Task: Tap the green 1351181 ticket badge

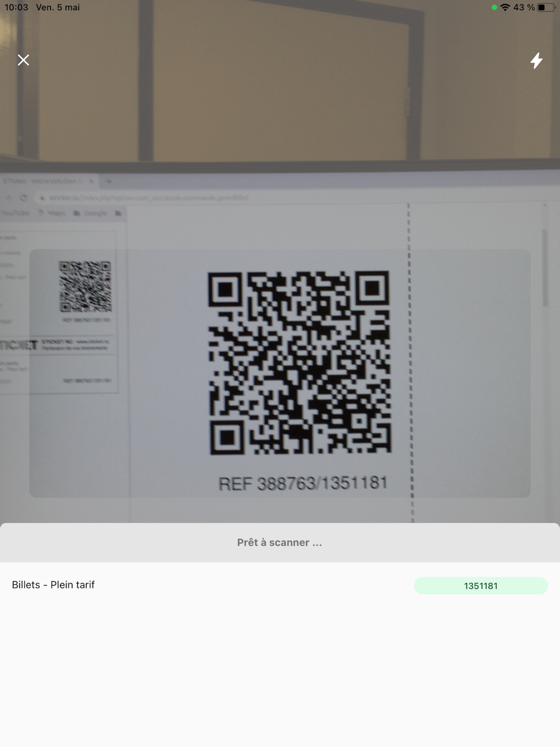Action: click(x=481, y=586)
